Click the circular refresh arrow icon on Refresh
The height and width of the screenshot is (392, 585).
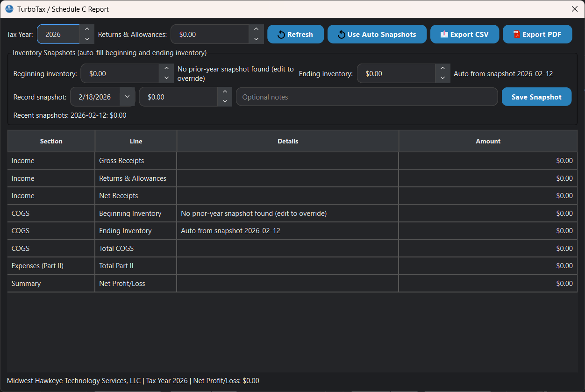pos(281,34)
